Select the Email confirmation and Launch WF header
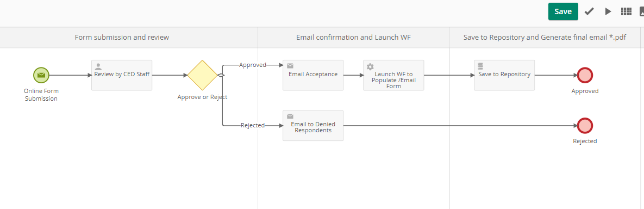 [x=354, y=38]
